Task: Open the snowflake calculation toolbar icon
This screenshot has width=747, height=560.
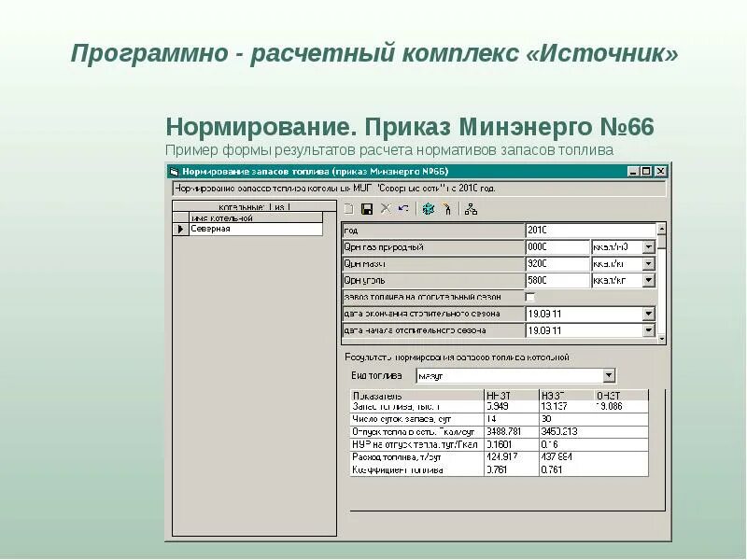Action: point(429,209)
